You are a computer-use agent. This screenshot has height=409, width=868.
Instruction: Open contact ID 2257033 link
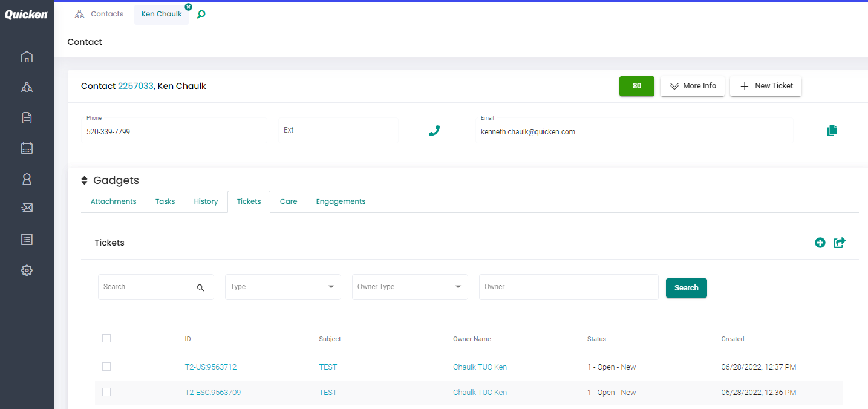click(135, 86)
